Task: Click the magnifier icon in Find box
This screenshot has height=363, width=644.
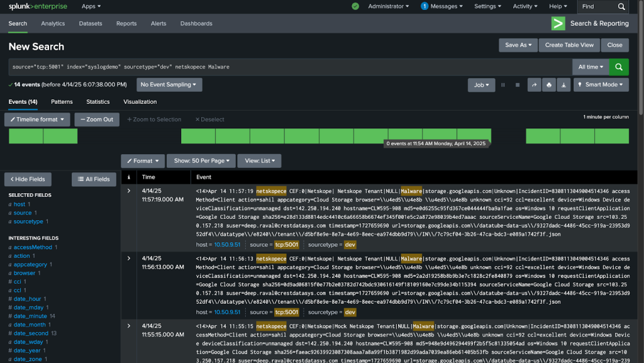Action: [621, 6]
